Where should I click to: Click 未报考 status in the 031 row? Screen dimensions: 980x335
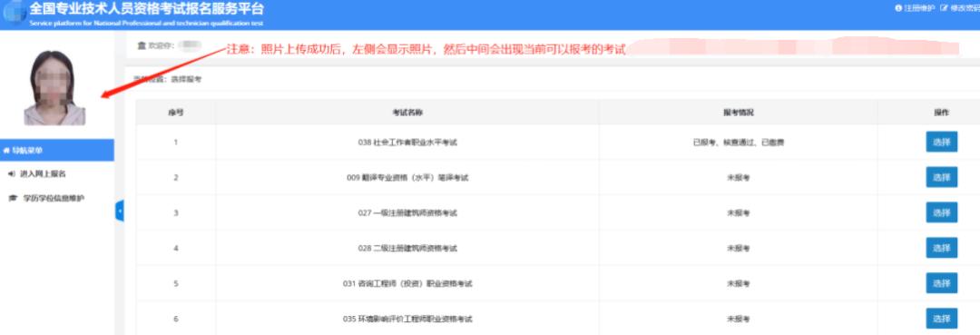pyautogui.click(x=738, y=284)
